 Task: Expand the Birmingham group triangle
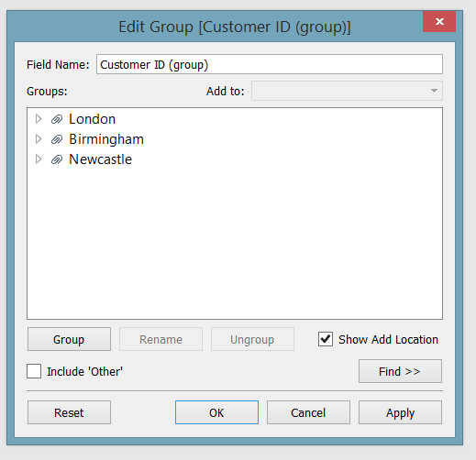click(39, 139)
